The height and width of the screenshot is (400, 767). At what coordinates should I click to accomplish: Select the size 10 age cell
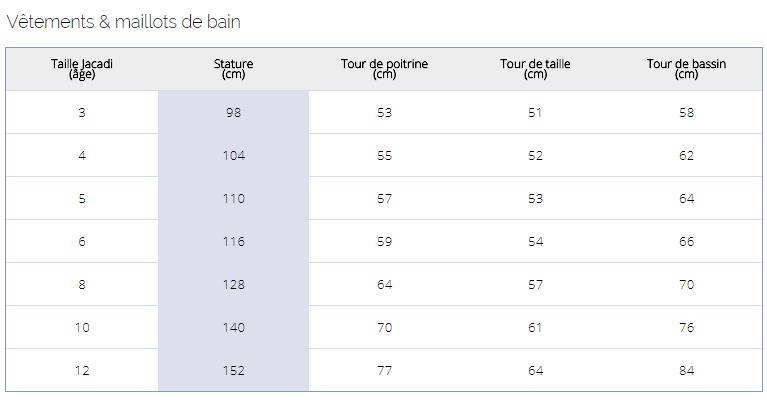pos(82,328)
